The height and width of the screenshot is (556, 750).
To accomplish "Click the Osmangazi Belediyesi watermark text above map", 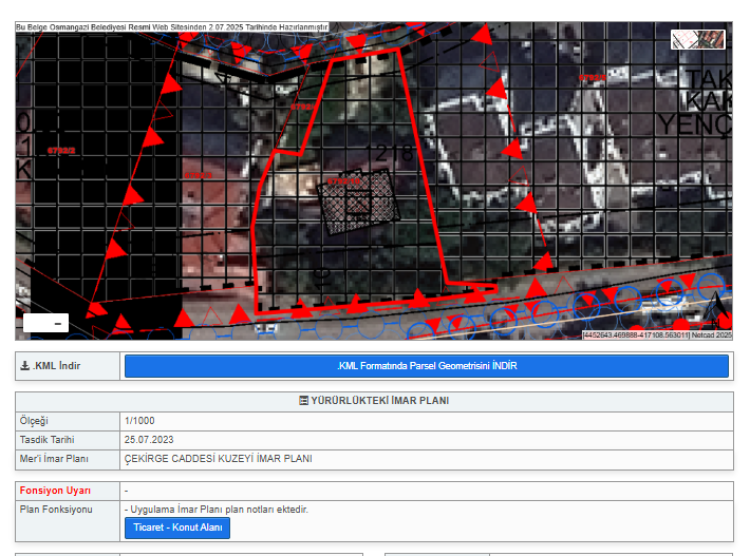I will click(171, 27).
